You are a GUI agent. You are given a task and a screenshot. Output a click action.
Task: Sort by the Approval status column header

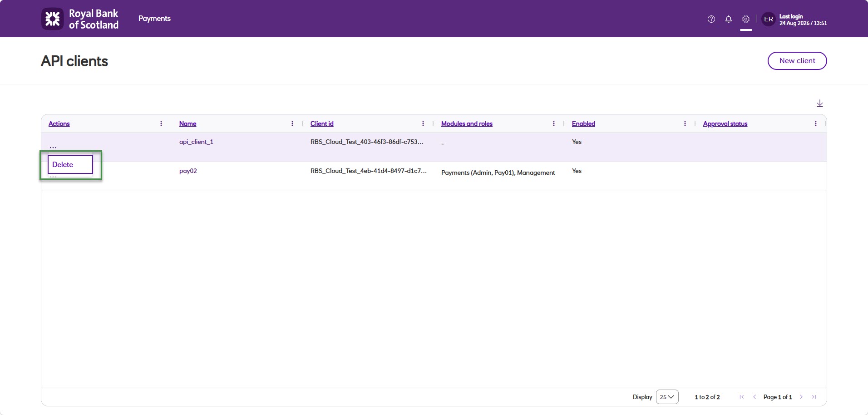tap(725, 124)
